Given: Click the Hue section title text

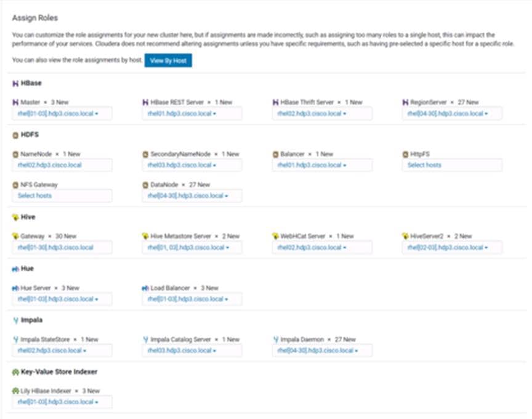Looking at the screenshot, I should [27, 269].
